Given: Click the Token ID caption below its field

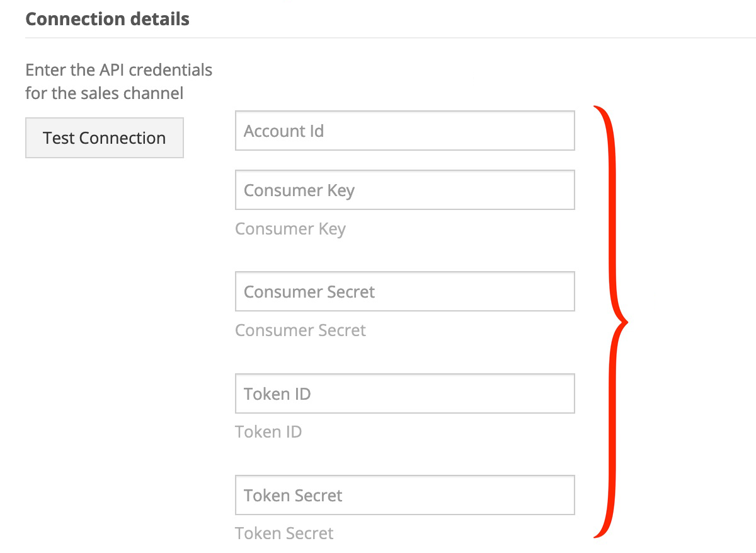Looking at the screenshot, I should (x=268, y=432).
